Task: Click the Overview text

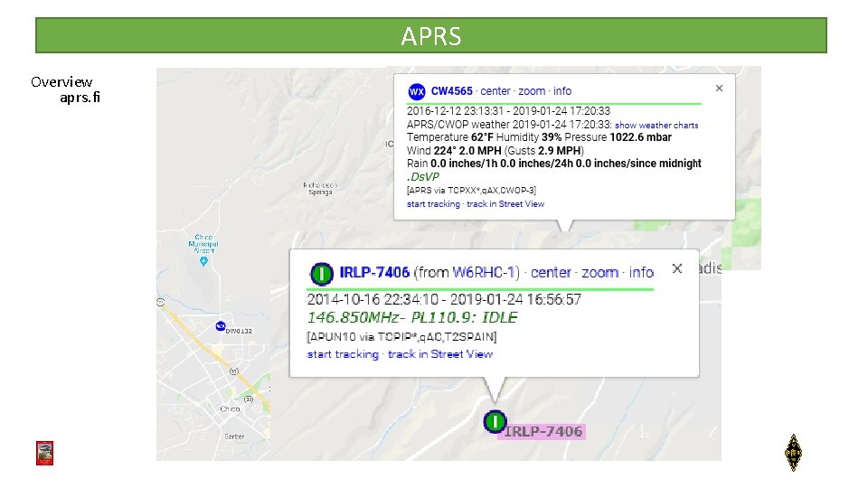Action: 61,82
